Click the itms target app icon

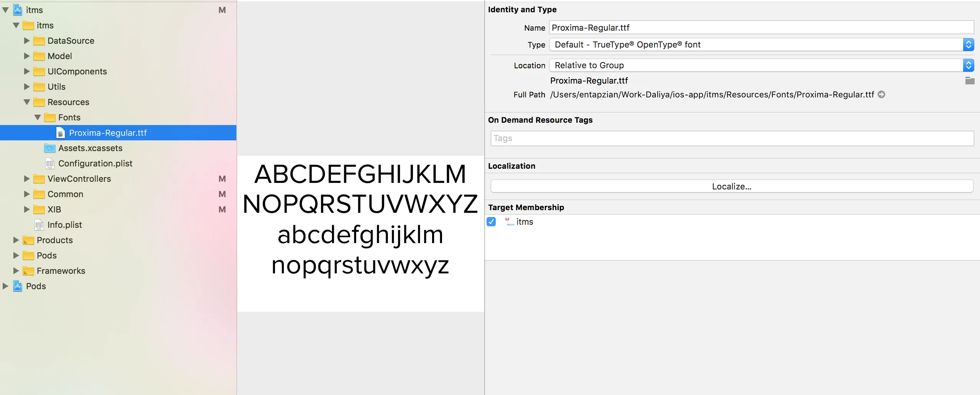[x=509, y=222]
